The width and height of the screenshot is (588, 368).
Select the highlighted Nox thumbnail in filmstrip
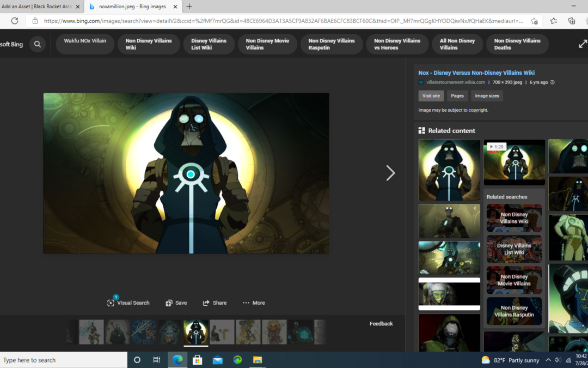196,333
